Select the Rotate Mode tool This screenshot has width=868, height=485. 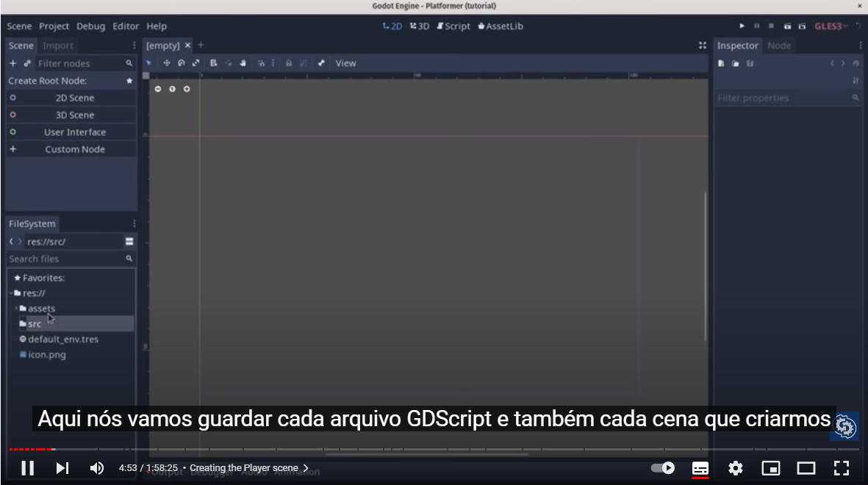click(181, 63)
